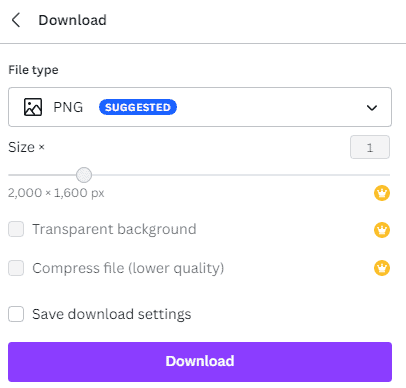Go back using the left arrow icon
The image size is (406, 388).
tap(16, 20)
